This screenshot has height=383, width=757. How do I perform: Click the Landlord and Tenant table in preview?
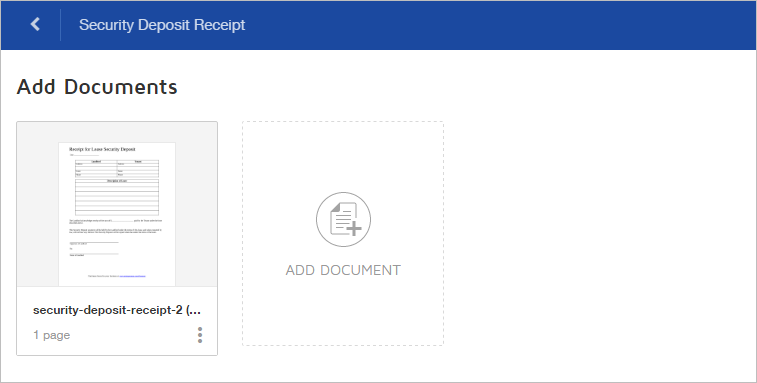point(117,168)
